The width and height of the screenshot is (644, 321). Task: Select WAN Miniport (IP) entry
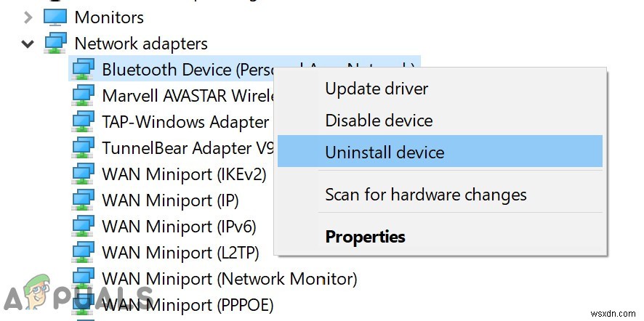point(170,200)
